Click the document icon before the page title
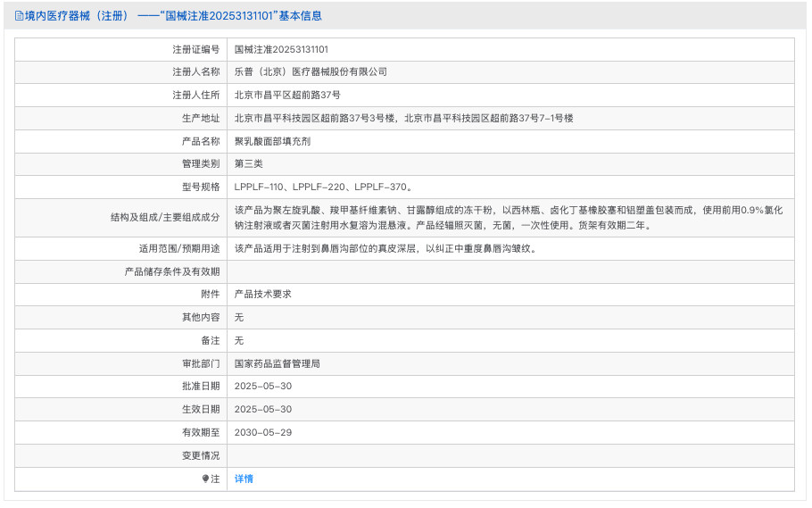Image resolution: width=812 pixels, height=508 pixels. pyautogui.click(x=19, y=16)
